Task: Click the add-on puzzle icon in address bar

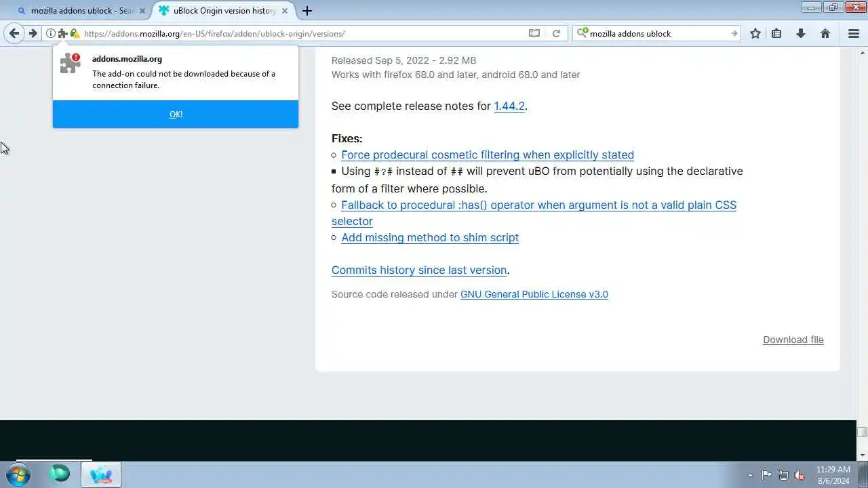Action: 62,33
